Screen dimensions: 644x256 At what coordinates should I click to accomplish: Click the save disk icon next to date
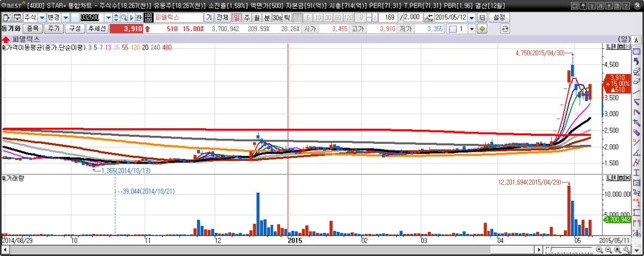(x=482, y=18)
